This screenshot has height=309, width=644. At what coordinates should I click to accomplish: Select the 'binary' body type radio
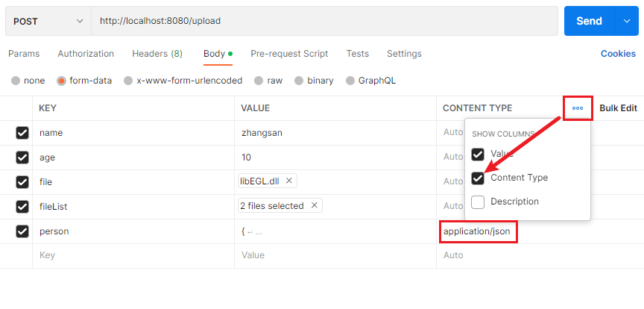(299, 81)
